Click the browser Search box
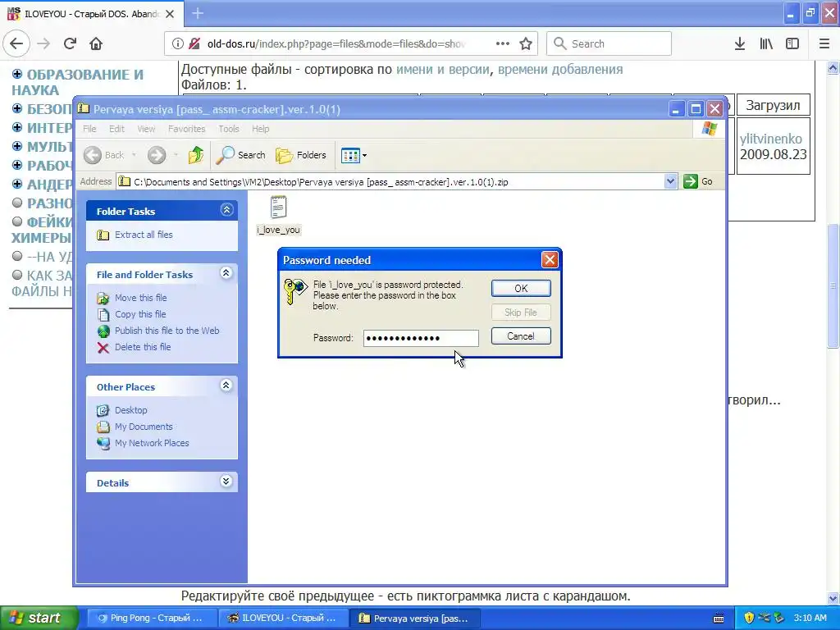The height and width of the screenshot is (630, 840). (x=609, y=44)
